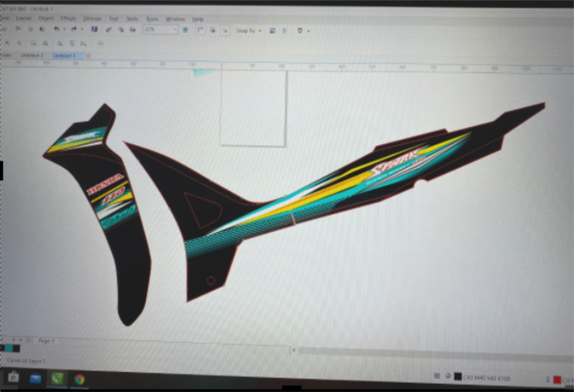Open the Table menu

click(132, 19)
